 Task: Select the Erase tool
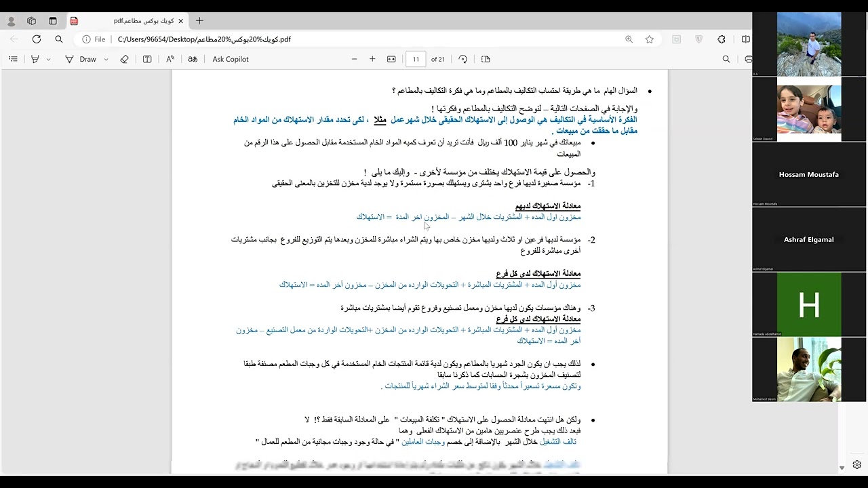(x=124, y=59)
